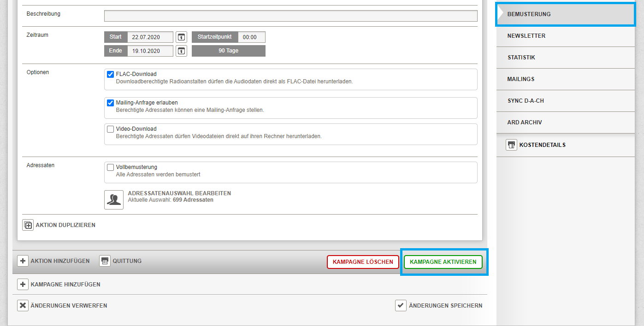Click the 90 Tage duration box
This screenshot has width=644, height=326.
tap(229, 51)
